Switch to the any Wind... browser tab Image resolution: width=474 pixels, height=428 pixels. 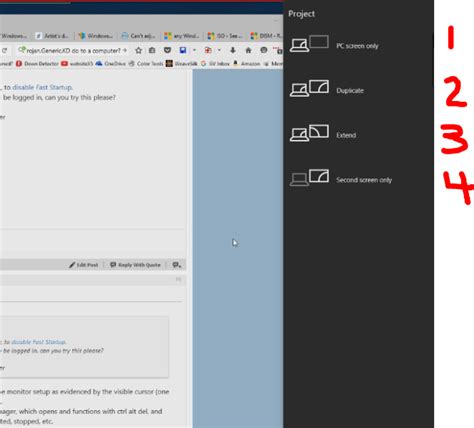pyautogui.click(x=182, y=36)
